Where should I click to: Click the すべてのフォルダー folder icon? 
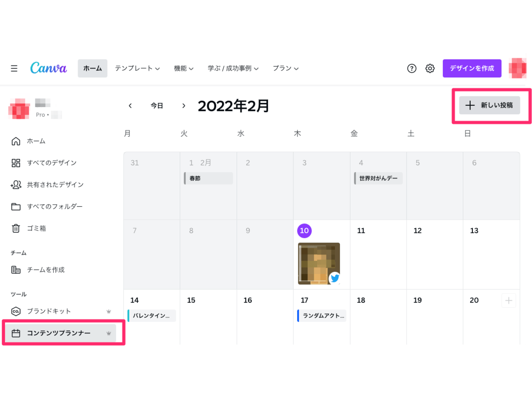point(16,207)
